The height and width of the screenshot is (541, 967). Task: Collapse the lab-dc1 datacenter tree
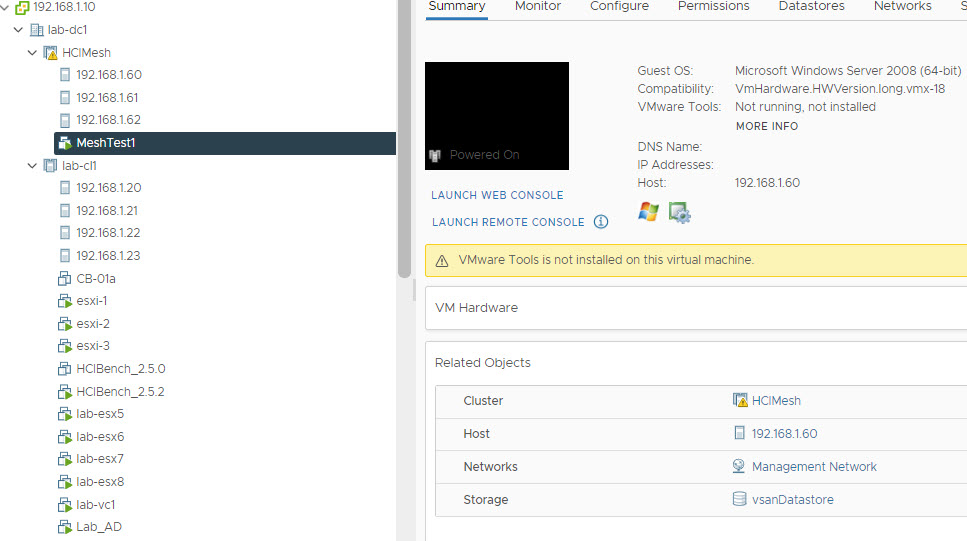click(x=18, y=30)
